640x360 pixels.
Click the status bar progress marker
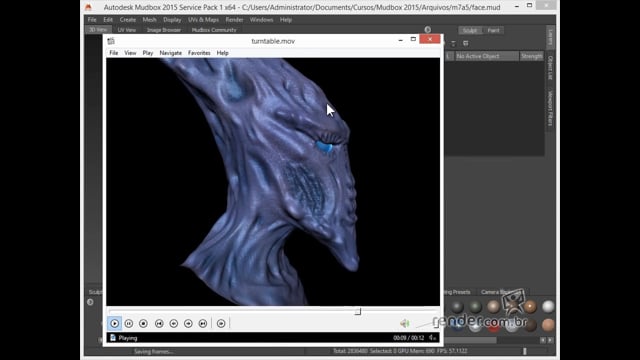(525, 351)
